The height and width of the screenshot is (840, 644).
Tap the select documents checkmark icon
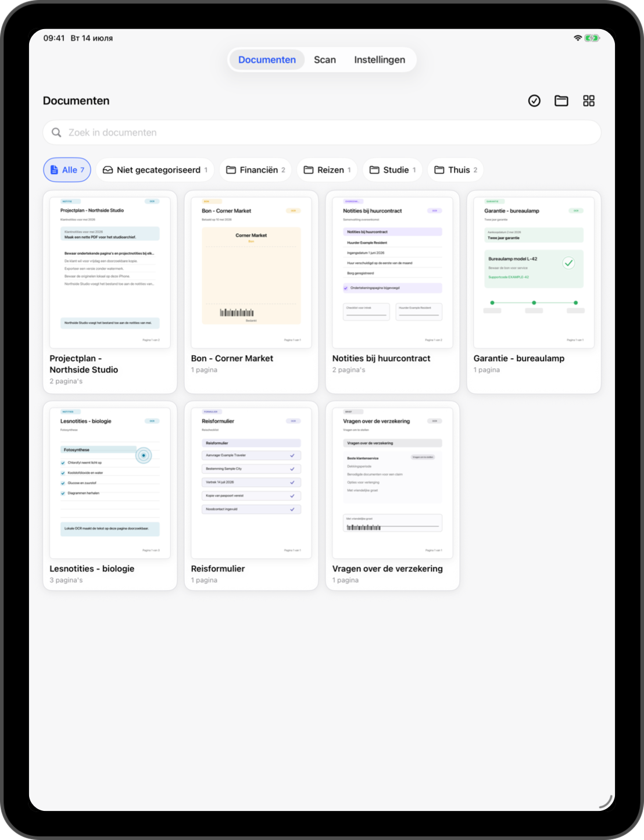534,101
